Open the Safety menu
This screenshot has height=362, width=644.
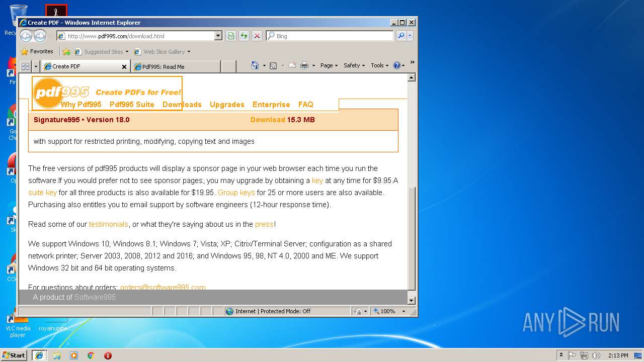354,65
